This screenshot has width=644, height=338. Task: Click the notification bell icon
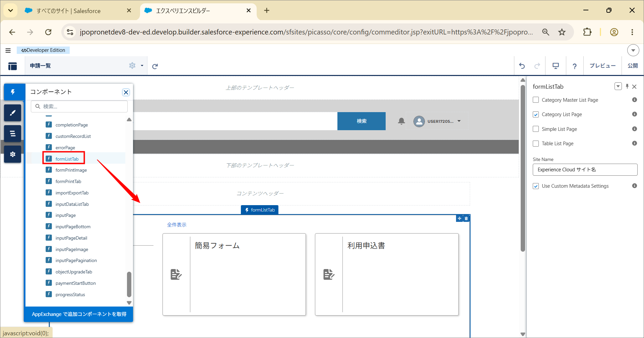click(401, 121)
